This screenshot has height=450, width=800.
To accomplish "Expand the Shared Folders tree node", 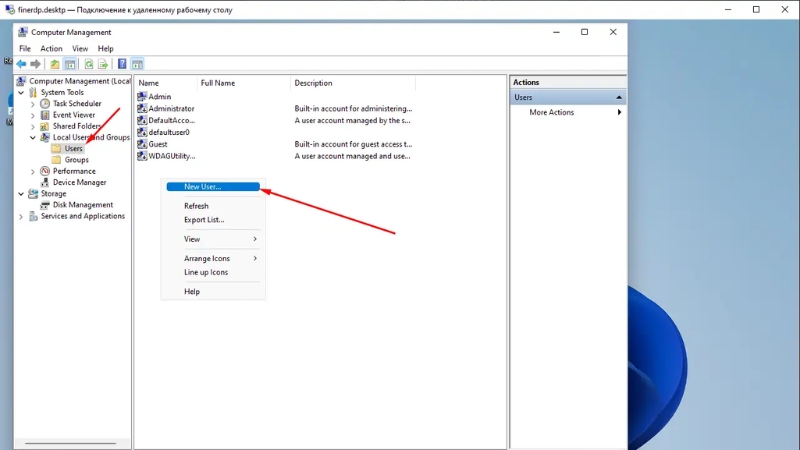I will [x=33, y=126].
